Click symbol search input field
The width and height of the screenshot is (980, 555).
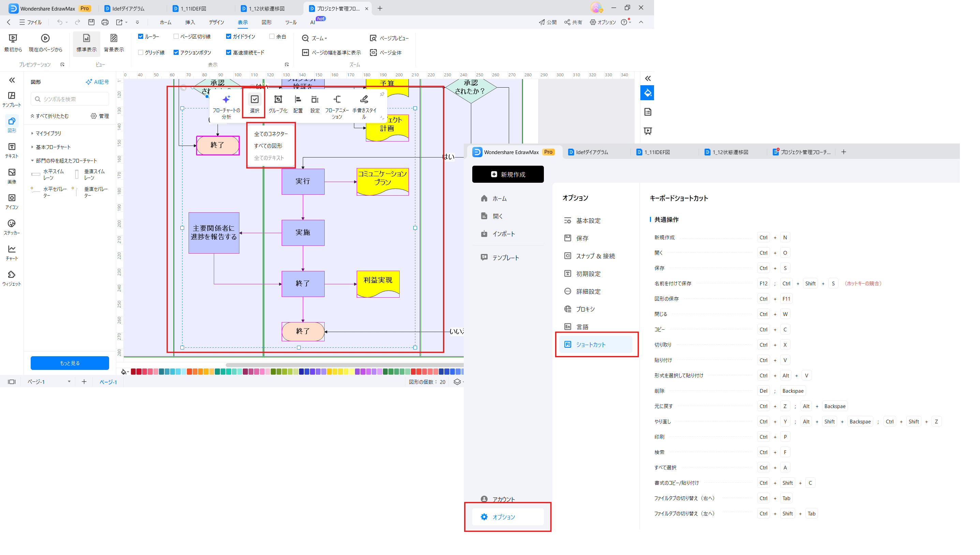70,99
